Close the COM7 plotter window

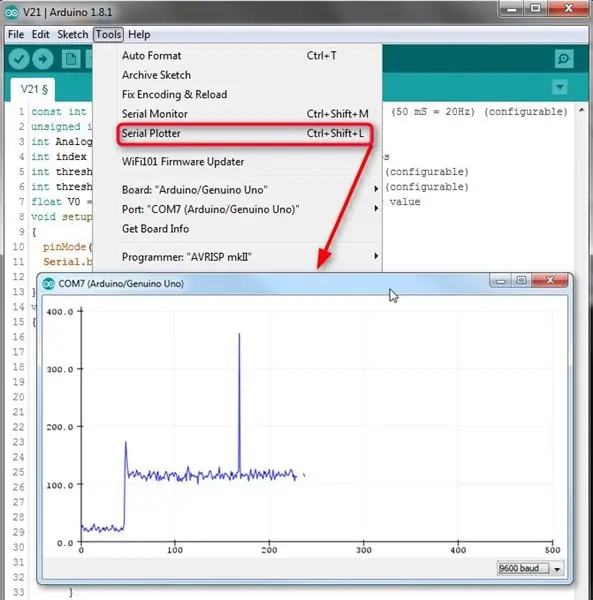point(550,280)
